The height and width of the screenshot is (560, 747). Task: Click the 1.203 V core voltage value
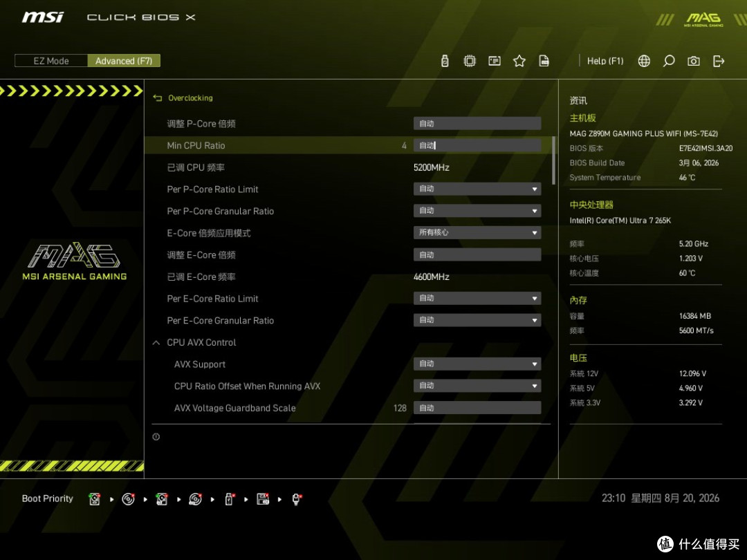tap(690, 259)
